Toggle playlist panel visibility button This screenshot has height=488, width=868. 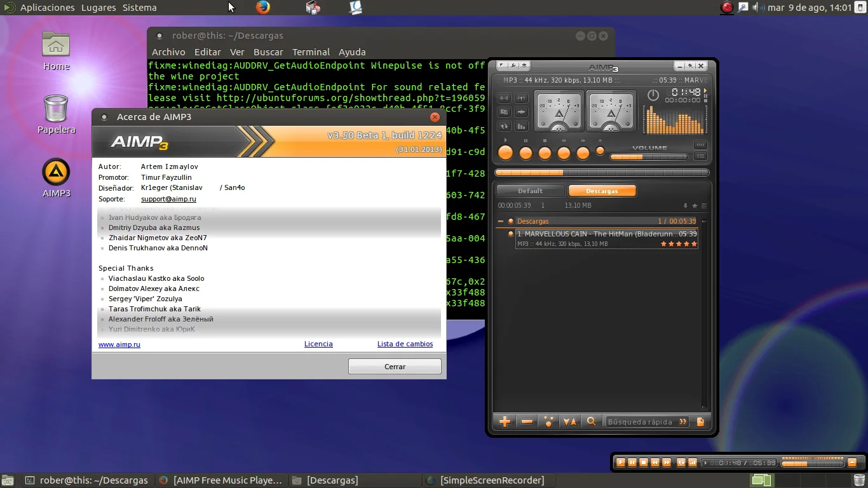[700, 156]
